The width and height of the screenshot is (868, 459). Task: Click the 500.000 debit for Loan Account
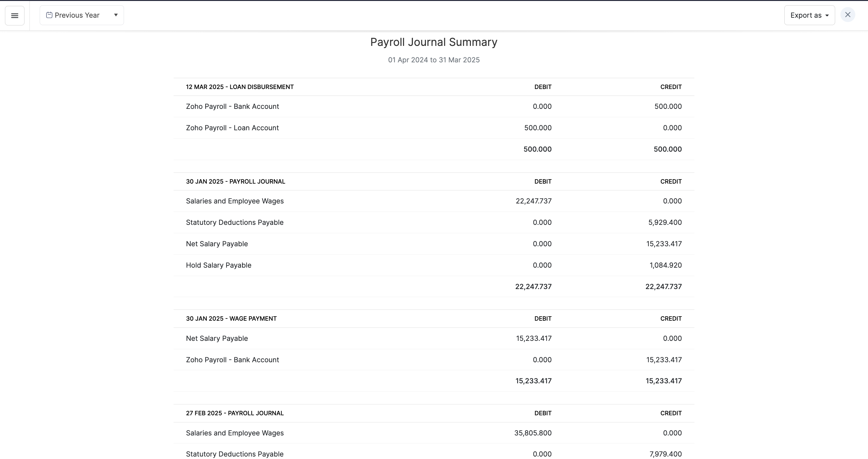pos(538,128)
